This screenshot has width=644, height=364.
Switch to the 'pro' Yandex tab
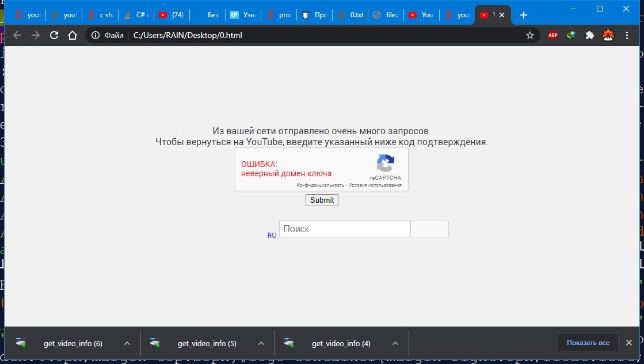[x=279, y=15]
